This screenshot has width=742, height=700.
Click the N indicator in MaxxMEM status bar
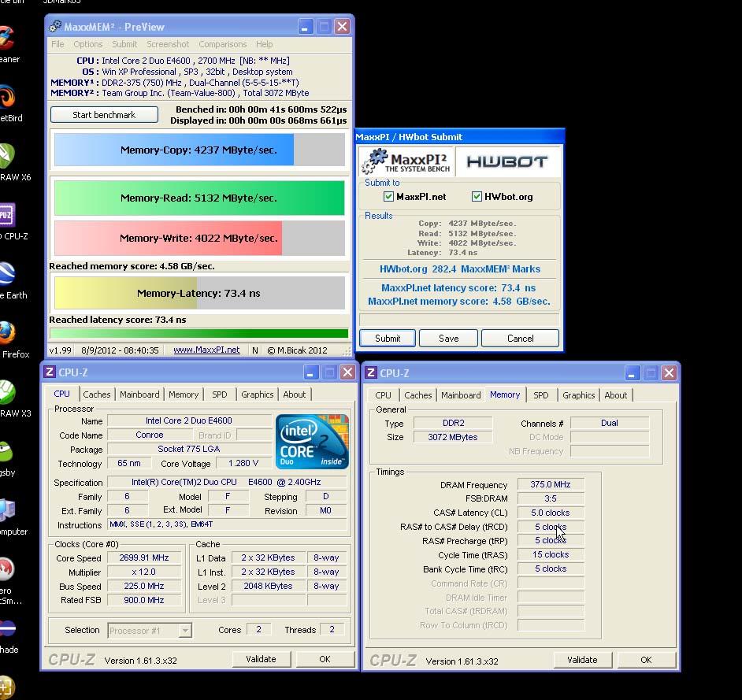pyautogui.click(x=255, y=350)
